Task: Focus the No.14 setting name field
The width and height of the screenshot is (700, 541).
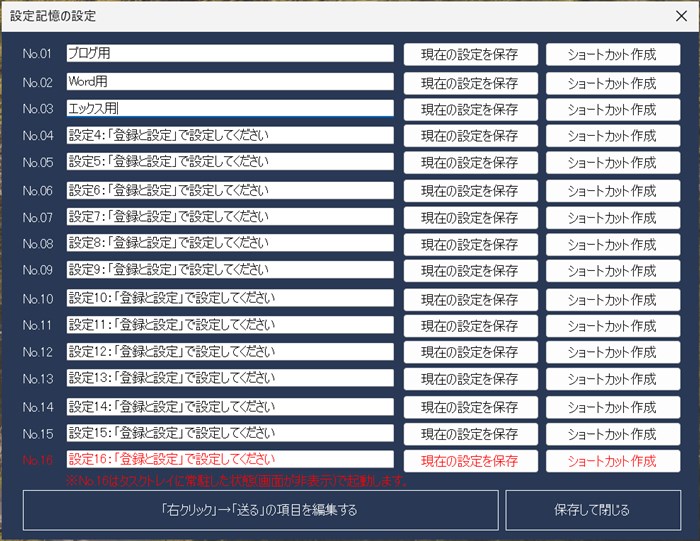Action: [x=230, y=407]
